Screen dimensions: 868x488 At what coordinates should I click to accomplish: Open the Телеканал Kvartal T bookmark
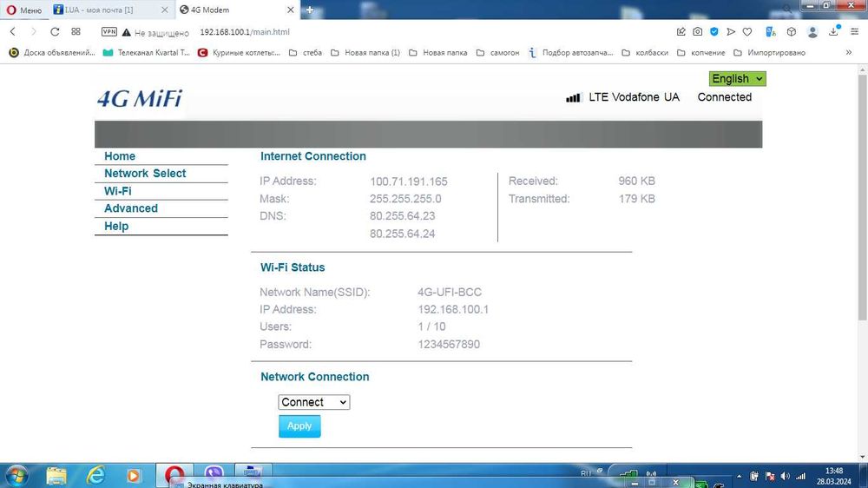[x=146, y=53]
